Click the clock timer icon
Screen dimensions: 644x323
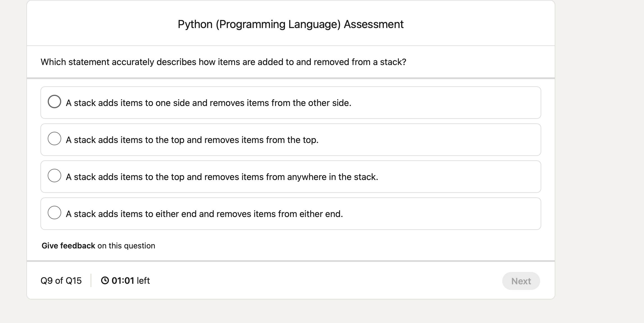coord(106,280)
